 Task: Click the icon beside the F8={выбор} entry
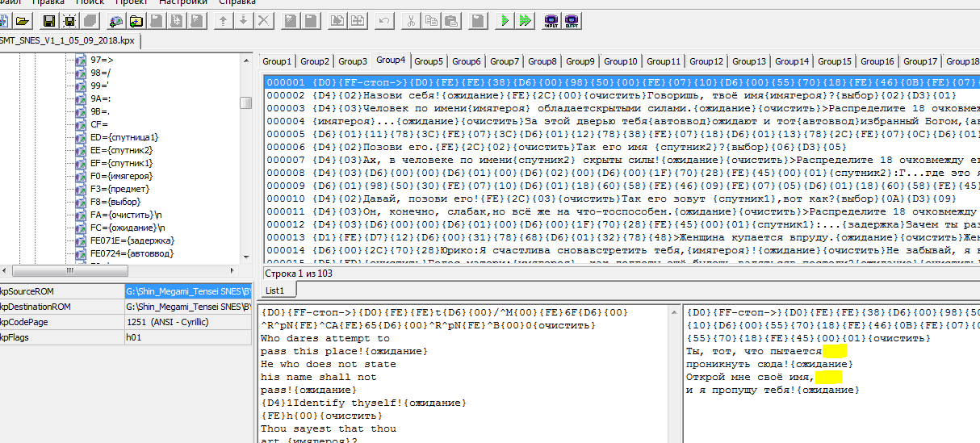(x=81, y=202)
